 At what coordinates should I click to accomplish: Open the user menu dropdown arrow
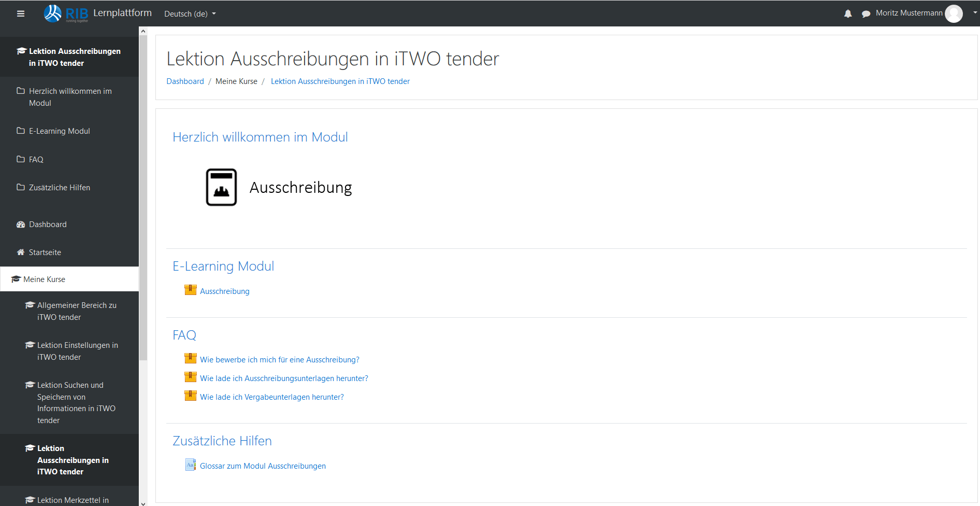975,12
